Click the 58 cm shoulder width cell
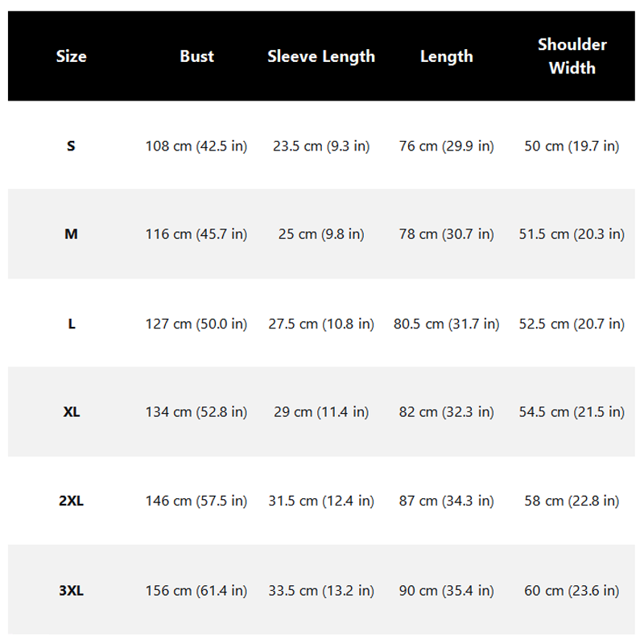 (x=572, y=501)
